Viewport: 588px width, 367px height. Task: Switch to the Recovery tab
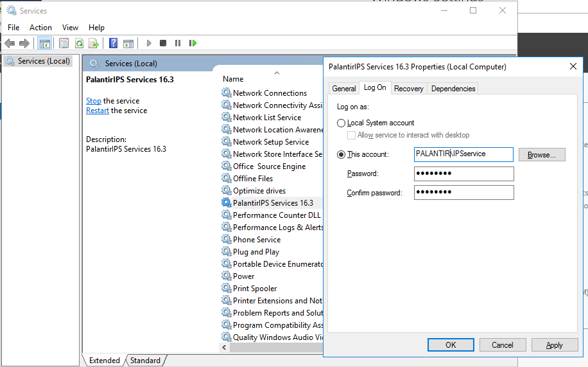tap(408, 89)
